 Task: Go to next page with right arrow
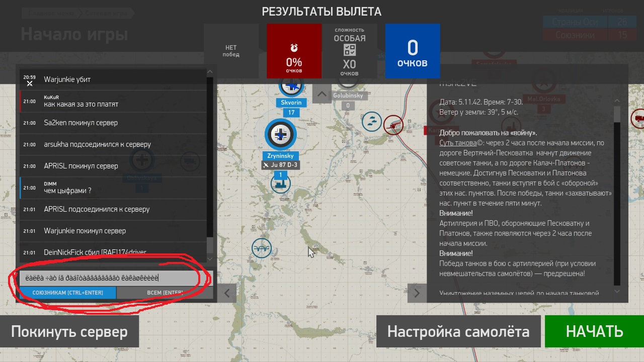[x=417, y=293]
